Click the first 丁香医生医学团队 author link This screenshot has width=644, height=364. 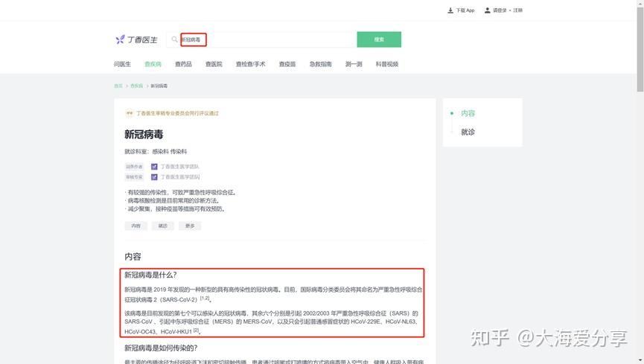click(x=179, y=167)
